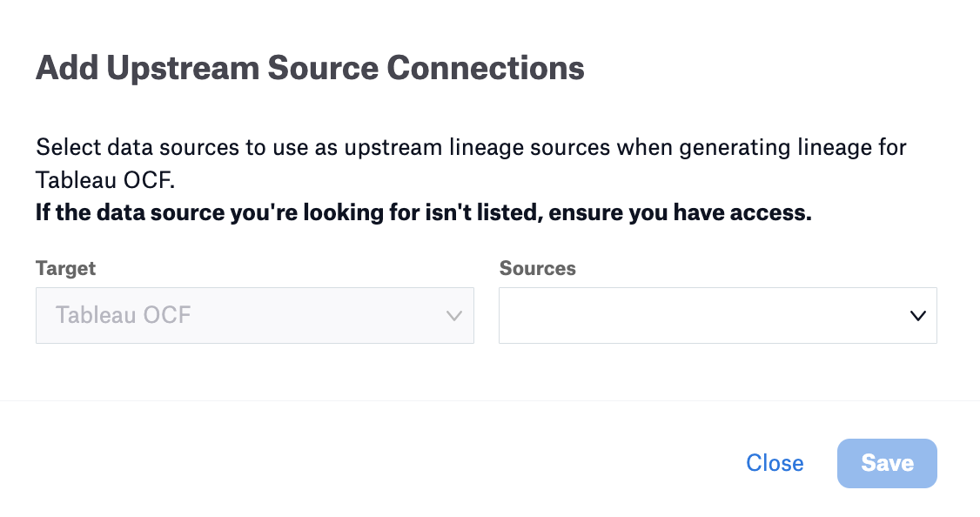Open the Sources combo box
Image resolution: width=980 pixels, height=517 pixels.
(717, 315)
